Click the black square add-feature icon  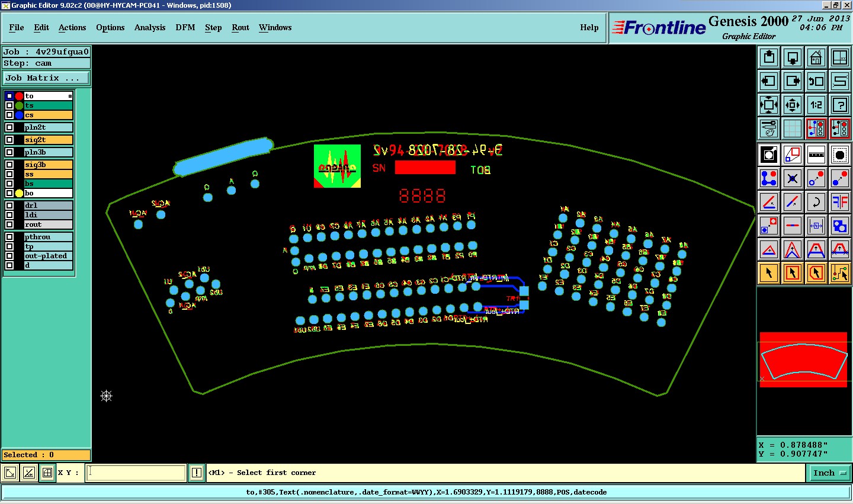click(769, 155)
